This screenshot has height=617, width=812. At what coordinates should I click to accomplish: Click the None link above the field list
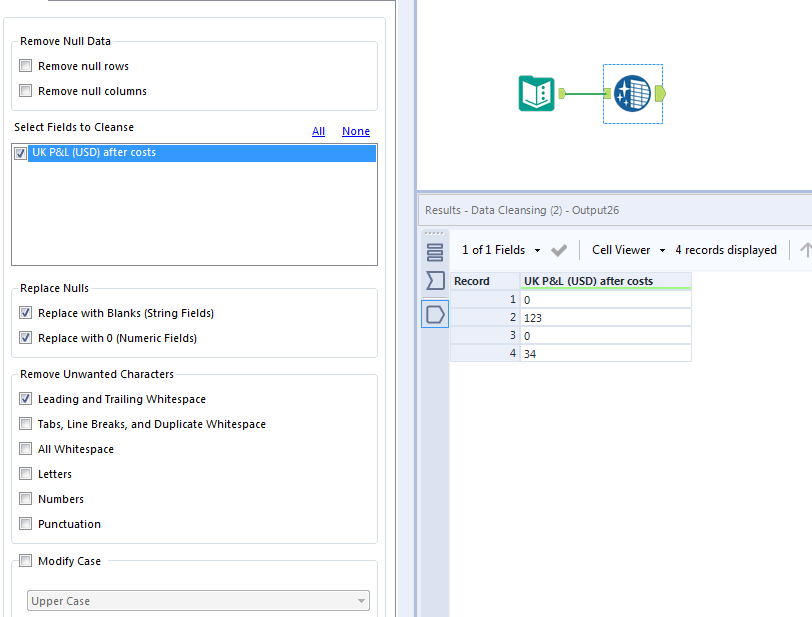tap(356, 131)
